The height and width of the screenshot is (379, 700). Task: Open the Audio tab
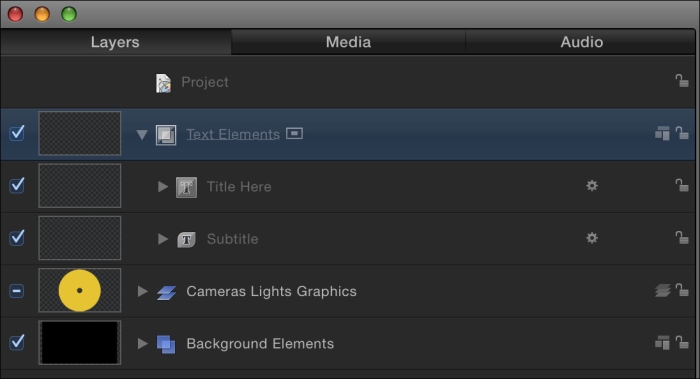pyautogui.click(x=581, y=42)
